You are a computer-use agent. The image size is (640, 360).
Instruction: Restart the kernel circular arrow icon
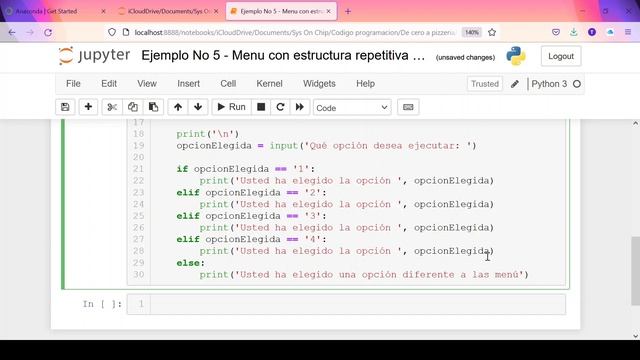point(280,107)
